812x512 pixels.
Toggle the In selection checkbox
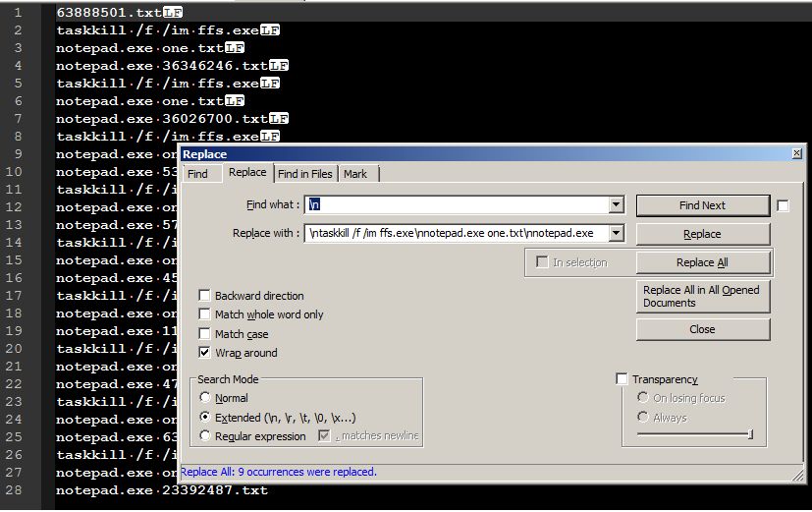(x=542, y=261)
